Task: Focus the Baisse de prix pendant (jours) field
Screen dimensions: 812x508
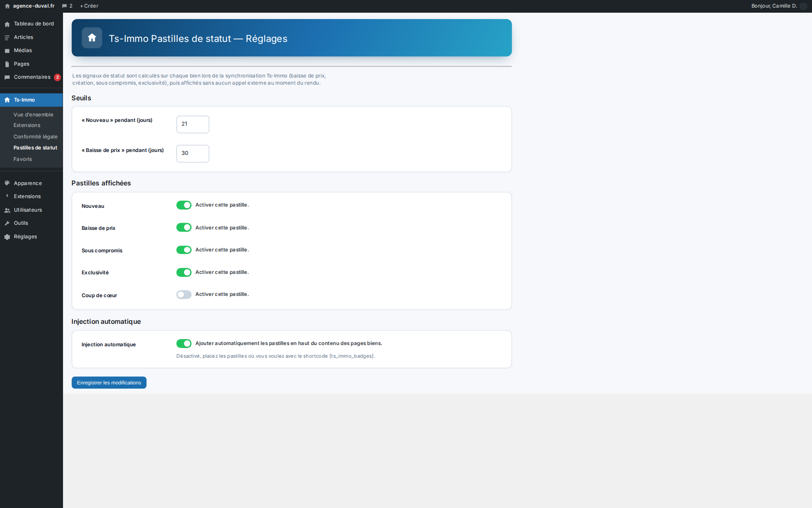Action: (193, 154)
